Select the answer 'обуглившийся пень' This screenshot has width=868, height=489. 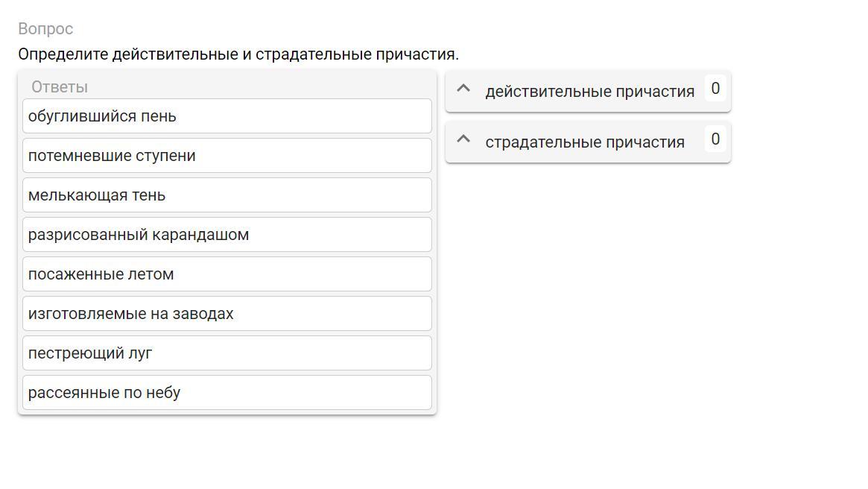[226, 116]
